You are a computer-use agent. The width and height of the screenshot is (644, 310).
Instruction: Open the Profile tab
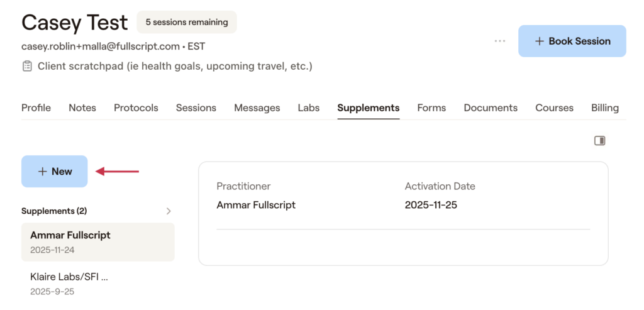[36, 108]
